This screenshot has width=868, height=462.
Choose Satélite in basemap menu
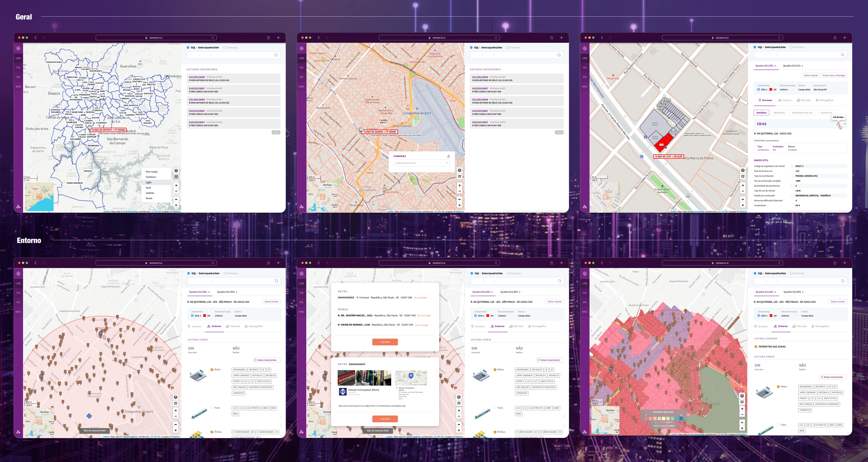pos(150,193)
